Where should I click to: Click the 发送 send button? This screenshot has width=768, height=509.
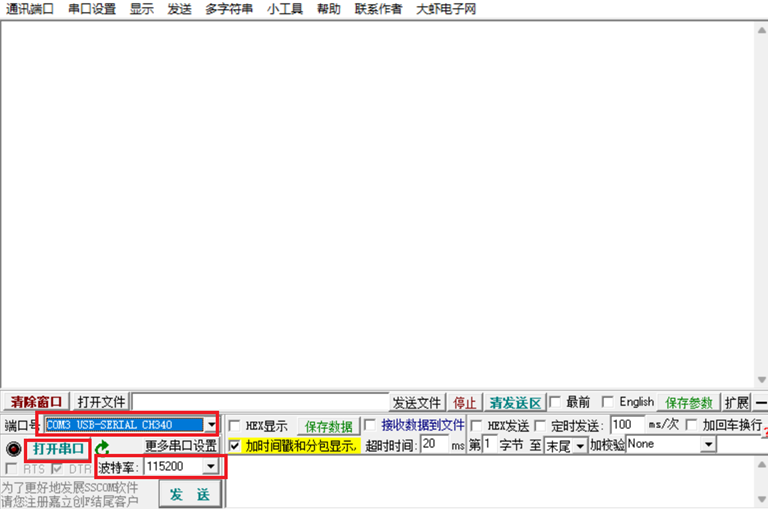coord(190,494)
